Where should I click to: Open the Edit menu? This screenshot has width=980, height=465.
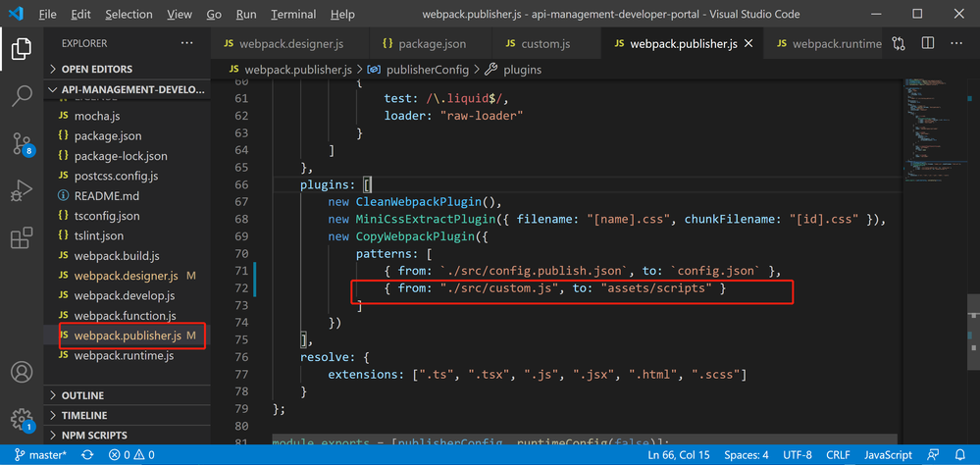80,14
